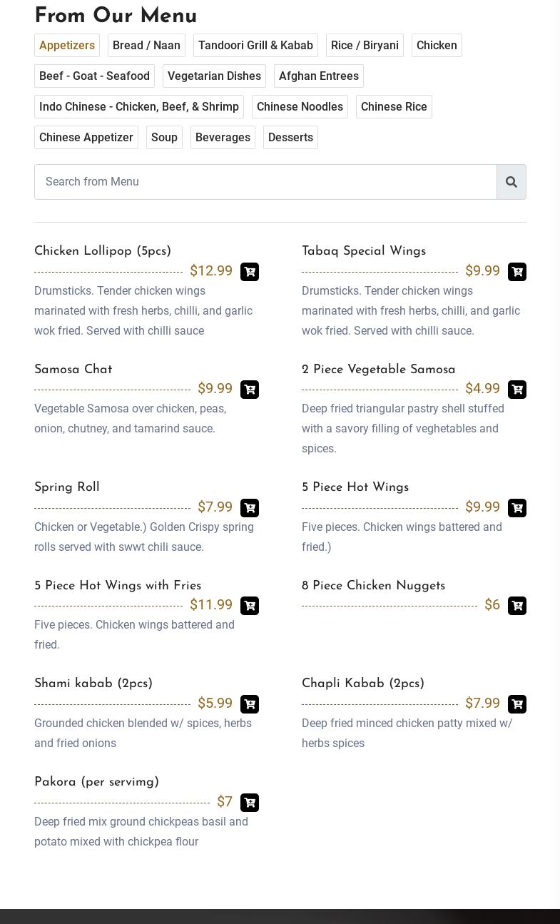560x924 pixels.
Task: Add Shami kabab to cart
Action: pyautogui.click(x=250, y=704)
